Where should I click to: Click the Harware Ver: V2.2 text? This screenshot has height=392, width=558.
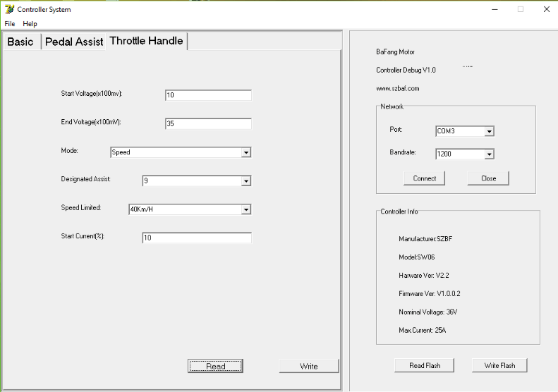click(x=423, y=276)
